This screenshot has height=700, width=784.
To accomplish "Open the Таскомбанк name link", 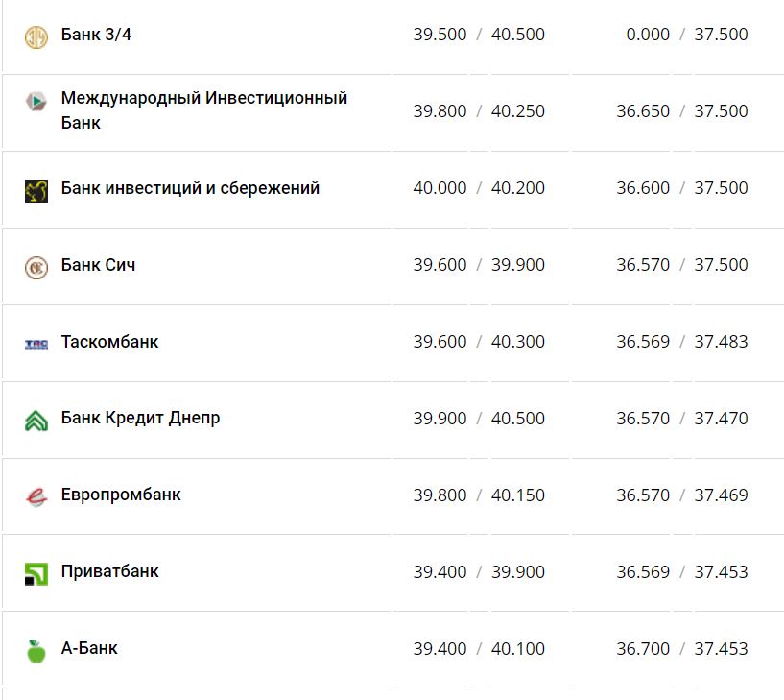I will tap(109, 342).
